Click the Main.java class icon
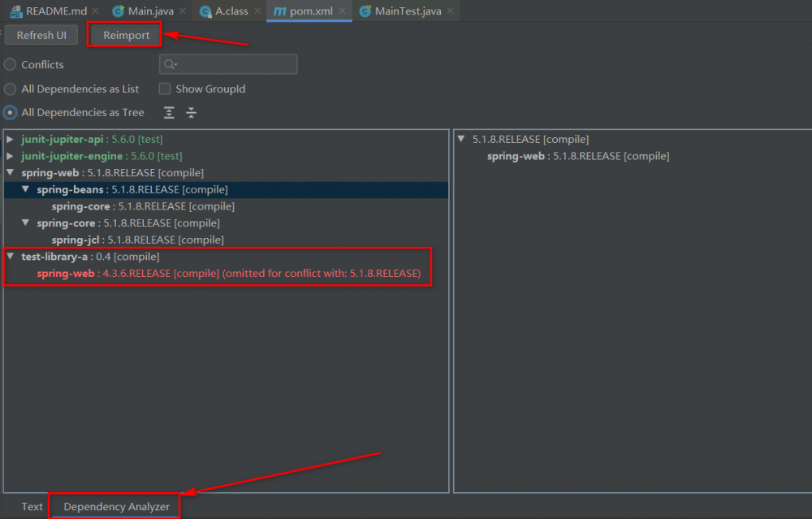This screenshot has height=519, width=812. pyautogui.click(x=118, y=11)
